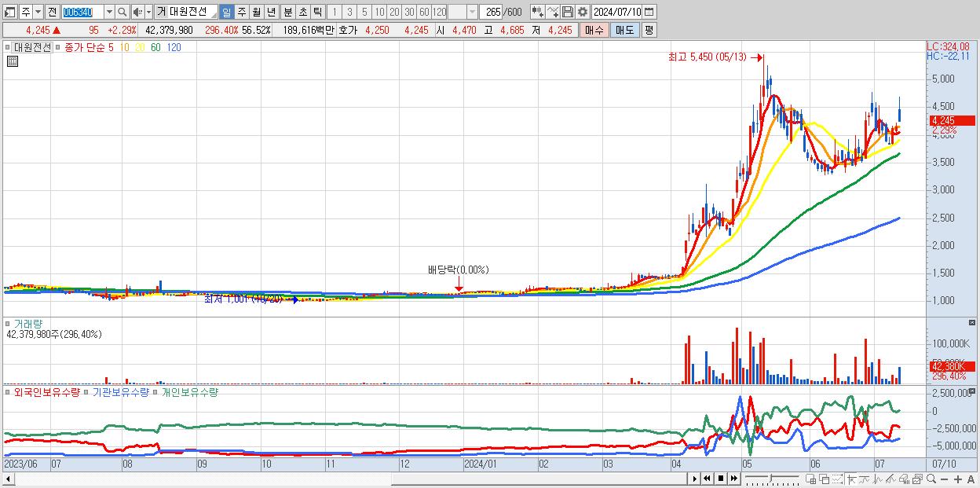Click the 거 대원전선 stock name field
The image size is (980, 488).
(186, 12)
